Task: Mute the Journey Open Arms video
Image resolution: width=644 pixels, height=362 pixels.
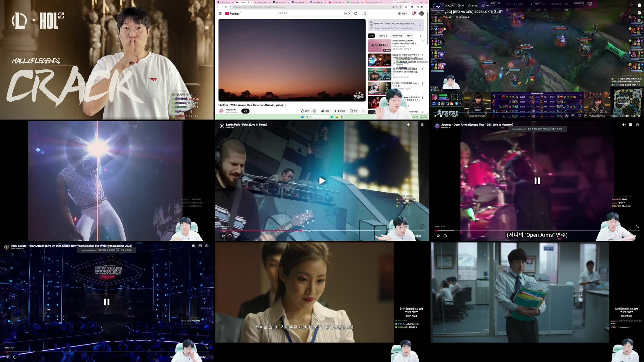Action: click(624, 125)
